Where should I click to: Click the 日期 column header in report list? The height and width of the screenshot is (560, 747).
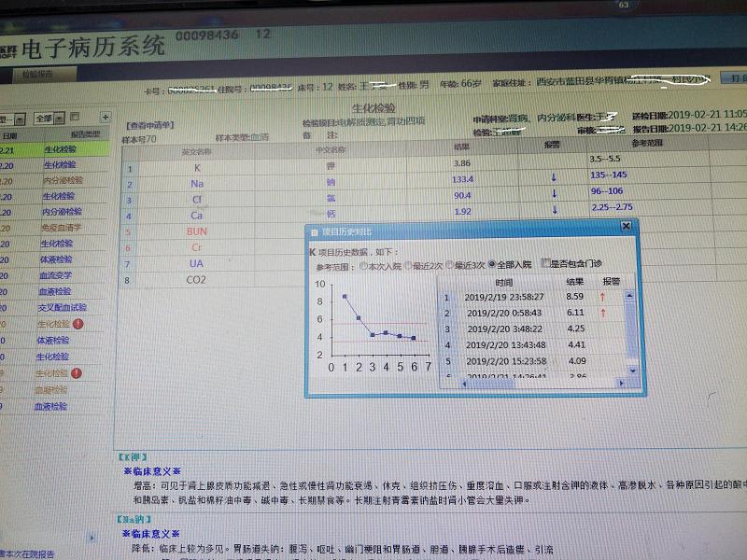click(10, 135)
